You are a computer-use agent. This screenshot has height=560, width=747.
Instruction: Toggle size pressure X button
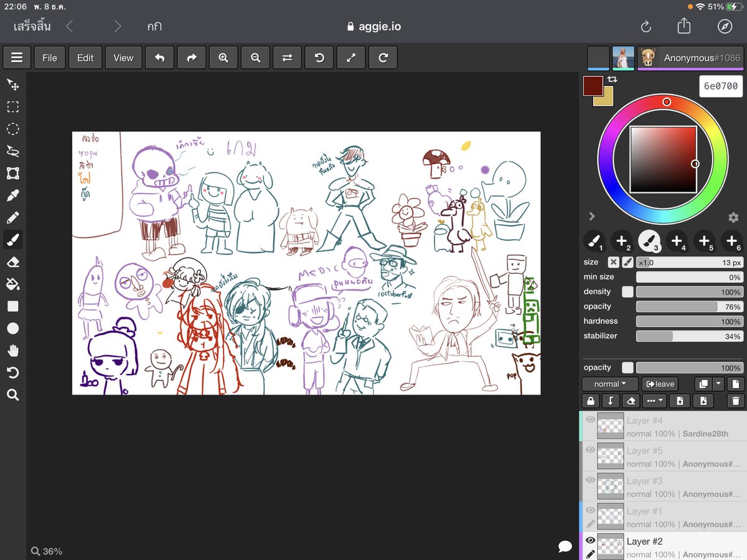[x=613, y=263]
